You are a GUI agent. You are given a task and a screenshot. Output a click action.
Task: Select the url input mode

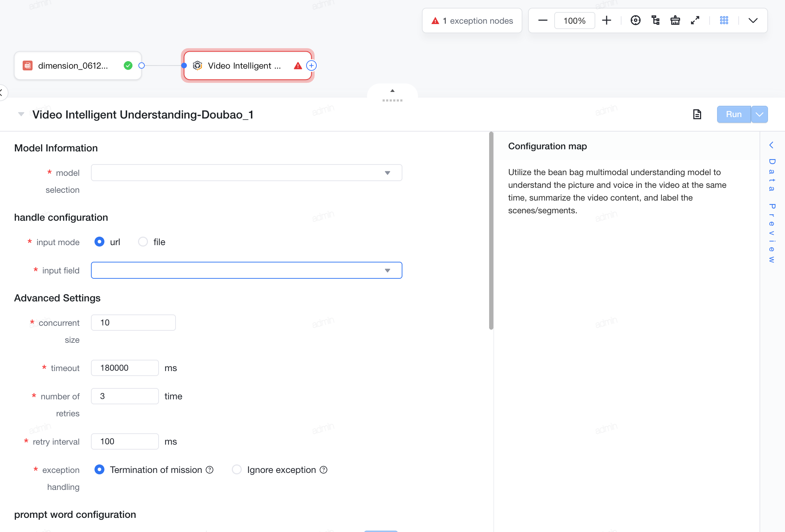(x=99, y=242)
